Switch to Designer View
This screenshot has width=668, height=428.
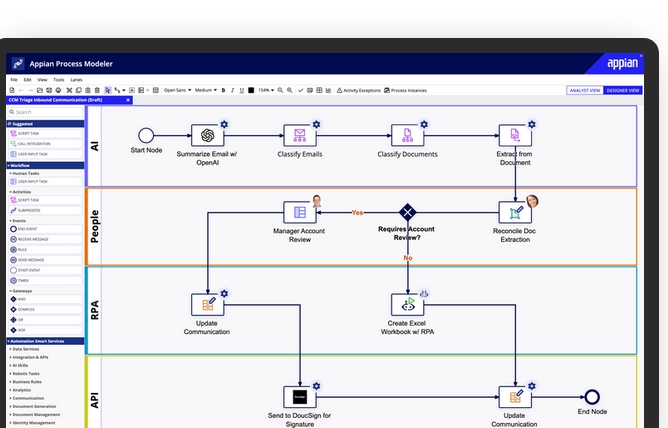623,90
